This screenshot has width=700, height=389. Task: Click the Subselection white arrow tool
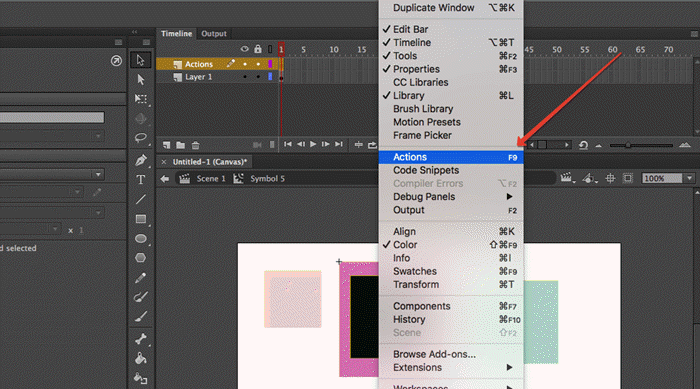141,79
